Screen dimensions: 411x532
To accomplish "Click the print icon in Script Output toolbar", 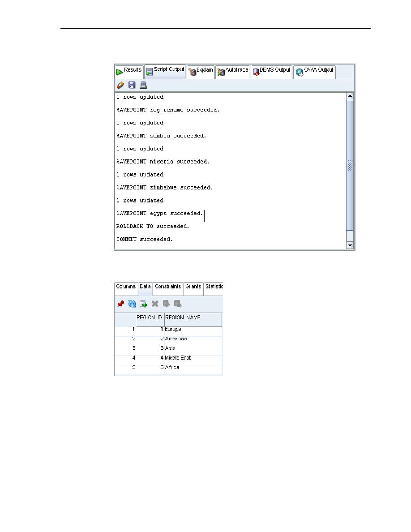I will [x=143, y=85].
